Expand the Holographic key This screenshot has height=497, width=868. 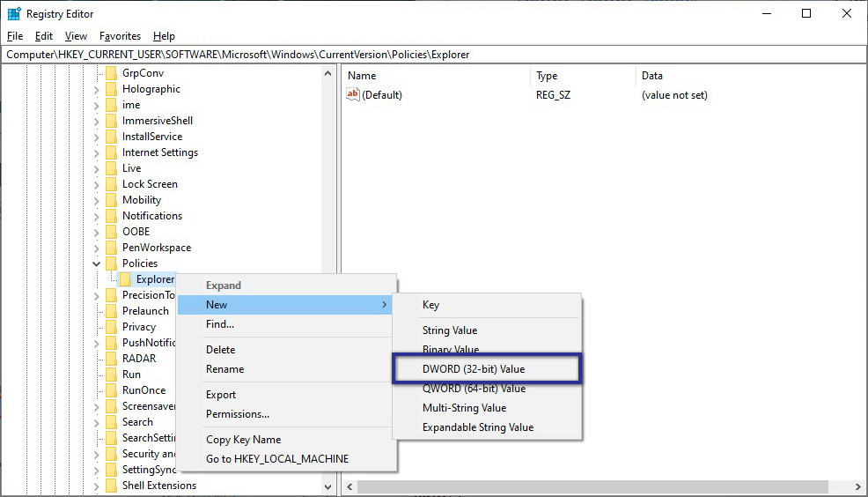tap(96, 90)
